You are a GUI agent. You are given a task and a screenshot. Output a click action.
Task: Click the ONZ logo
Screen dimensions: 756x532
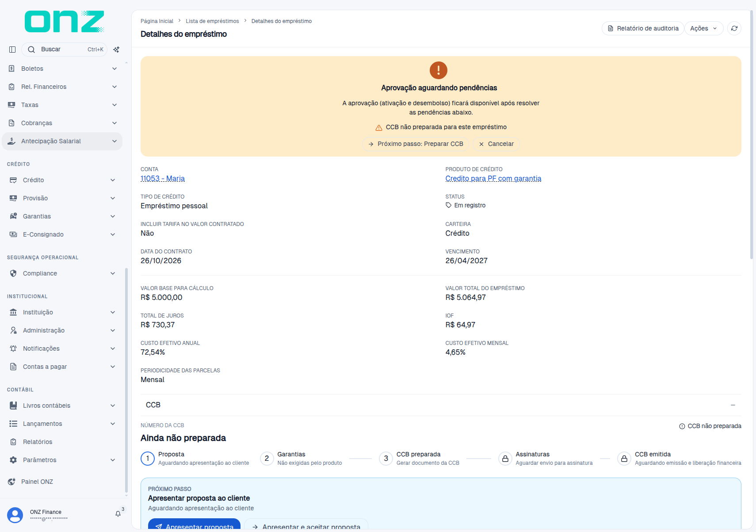pyautogui.click(x=64, y=21)
